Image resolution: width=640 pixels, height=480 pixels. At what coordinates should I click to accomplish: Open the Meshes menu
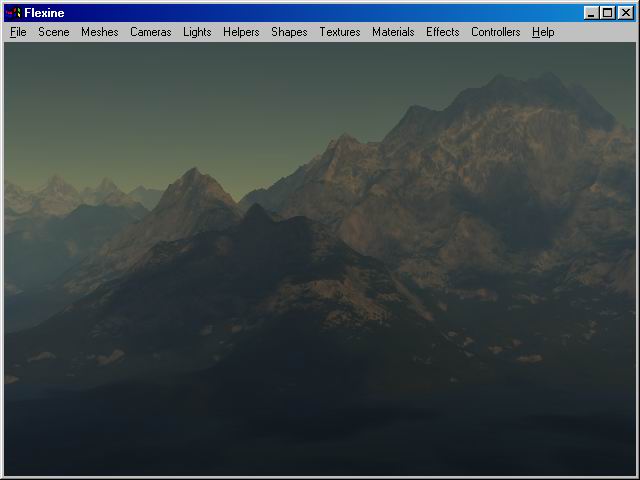click(100, 32)
